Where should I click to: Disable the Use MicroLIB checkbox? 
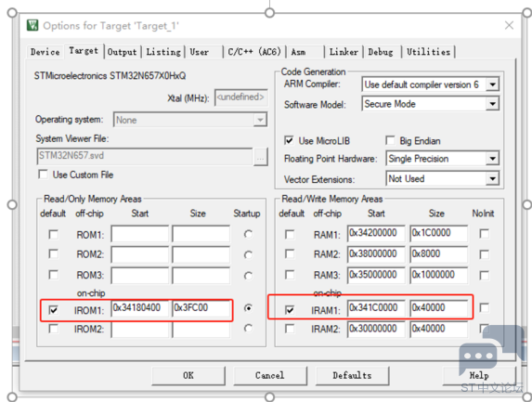pyautogui.click(x=289, y=140)
